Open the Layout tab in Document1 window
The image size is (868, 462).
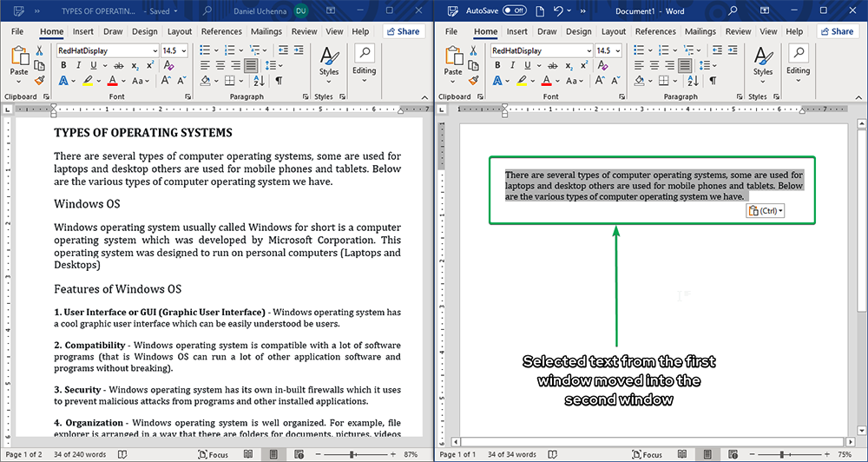[x=614, y=31]
